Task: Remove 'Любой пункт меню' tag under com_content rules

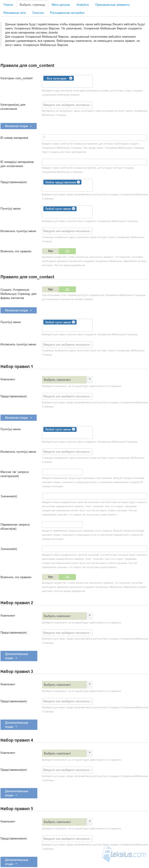Action: click(x=74, y=209)
